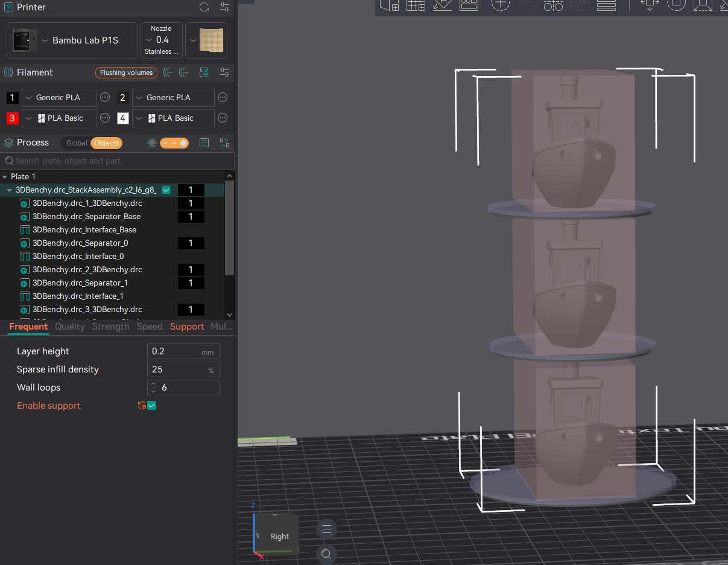This screenshot has height=565, width=728.
Task: Click remove last filament icon
Action: point(168,72)
